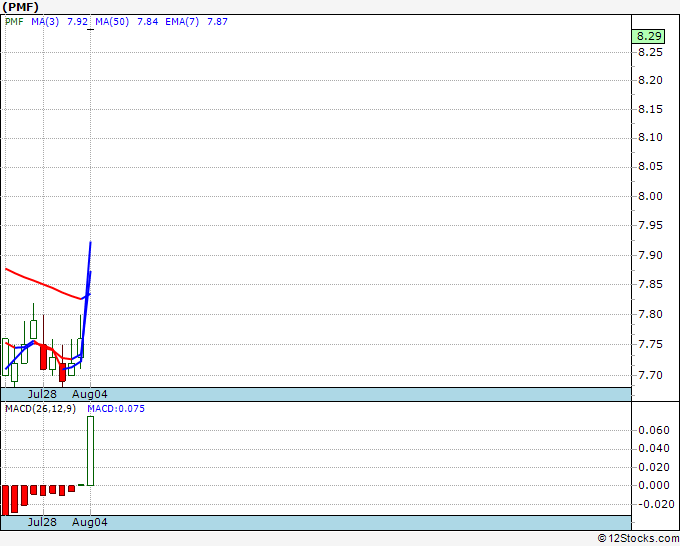This screenshot has height=546, width=680.
Task: Click the 0.000 MACD axis label
Action: [654, 485]
